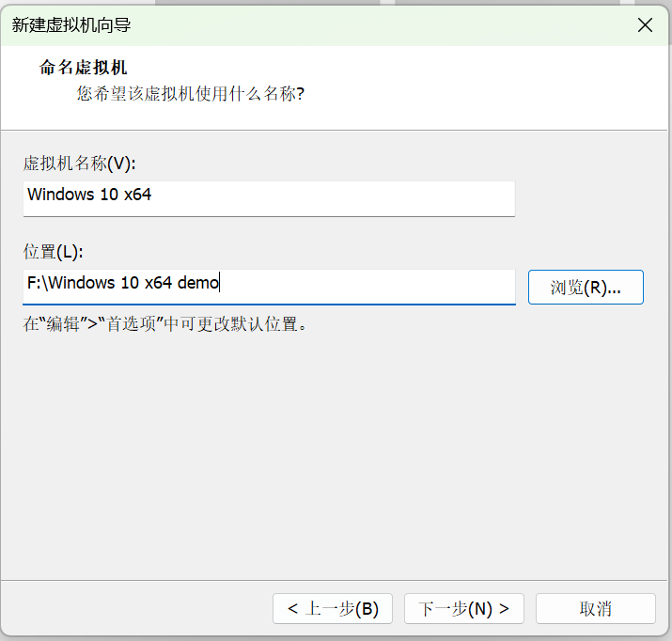
Task: Click the location path input field
Action: [269, 287]
